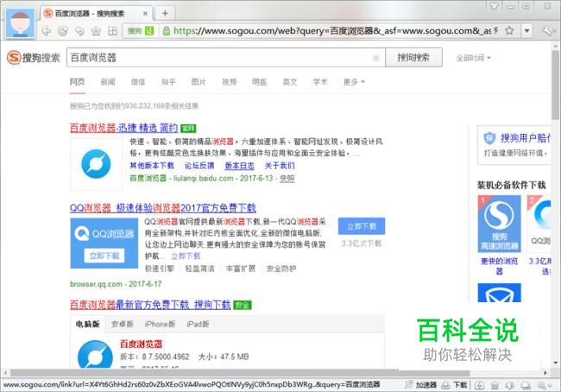
Task: Switch to the 明医 tab
Action: 260,82
